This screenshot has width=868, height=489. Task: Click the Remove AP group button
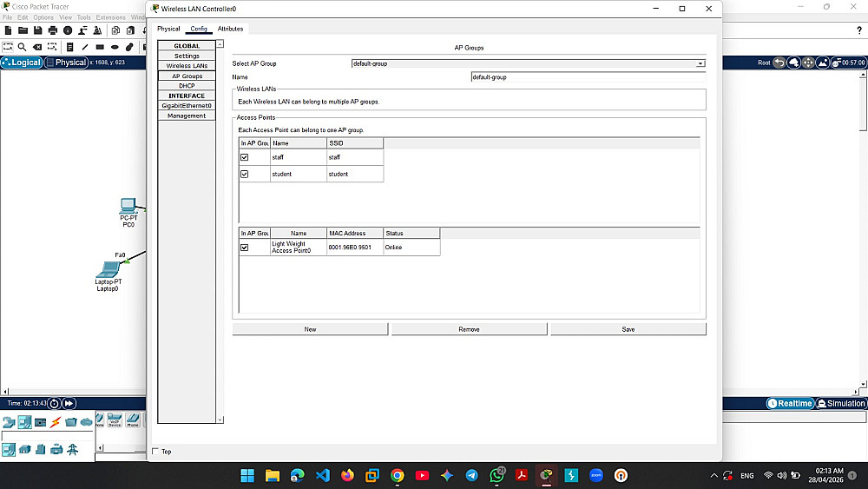click(469, 329)
